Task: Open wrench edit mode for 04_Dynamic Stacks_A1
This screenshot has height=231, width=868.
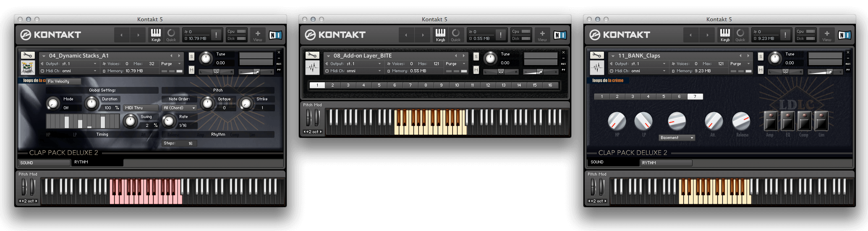Action: click(x=28, y=55)
